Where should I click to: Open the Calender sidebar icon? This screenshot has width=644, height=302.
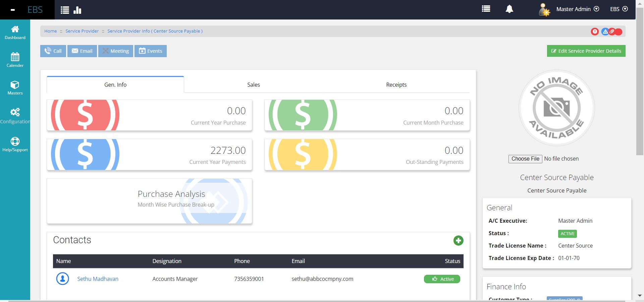coord(15,57)
